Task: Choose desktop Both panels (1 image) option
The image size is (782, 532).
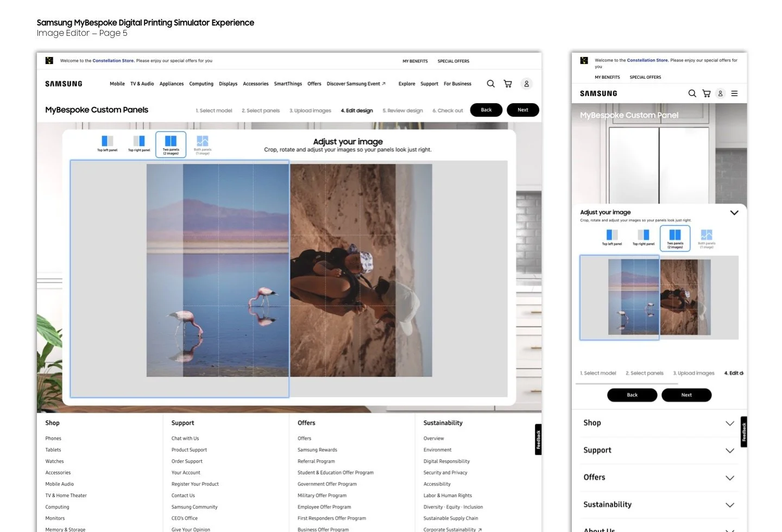Action: tap(203, 145)
